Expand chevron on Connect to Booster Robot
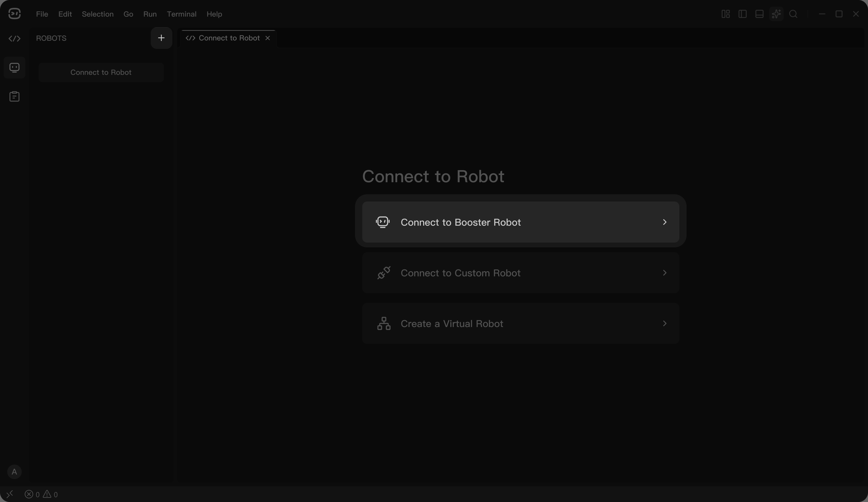 [x=665, y=222]
